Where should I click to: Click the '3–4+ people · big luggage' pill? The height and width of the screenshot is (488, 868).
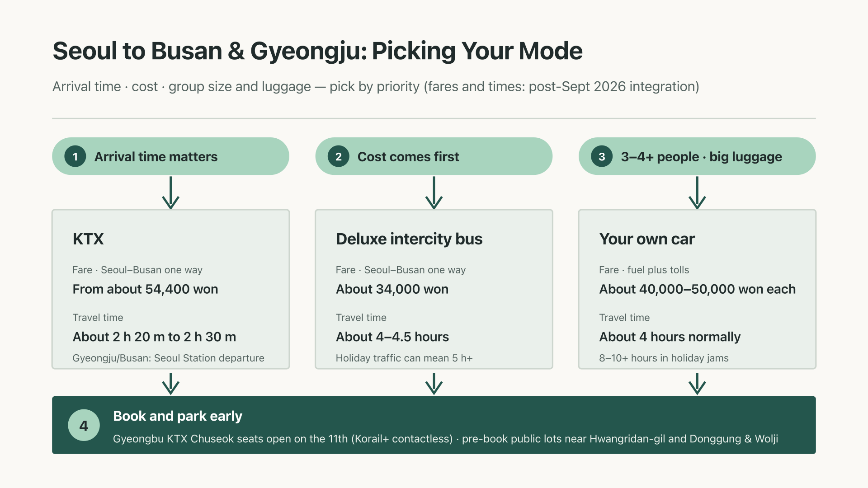pos(697,156)
